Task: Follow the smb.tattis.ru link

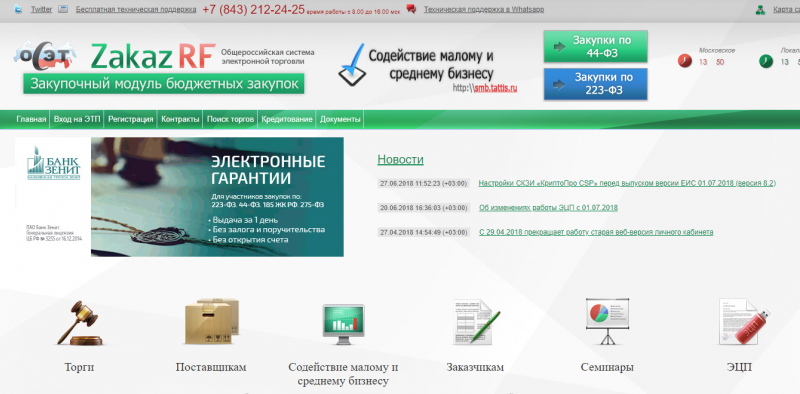Action: point(496,88)
